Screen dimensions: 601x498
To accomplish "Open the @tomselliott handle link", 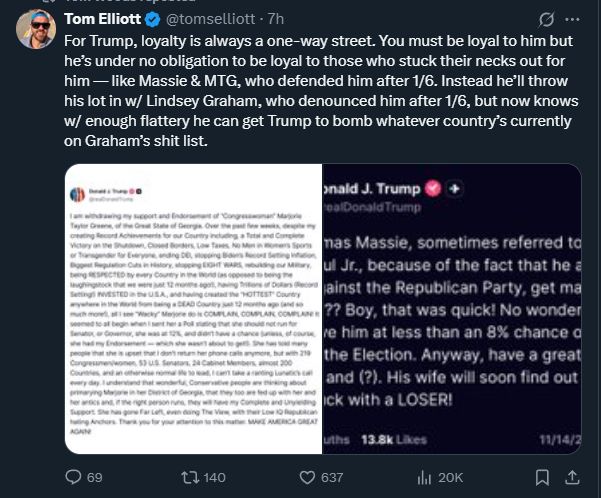I will point(210,19).
